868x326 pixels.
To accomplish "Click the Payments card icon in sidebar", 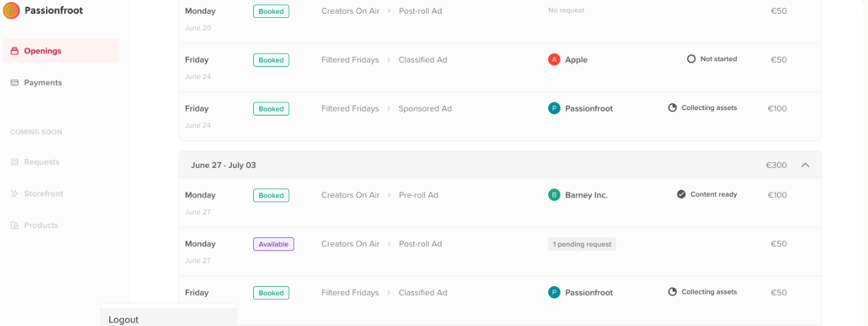I will 14,83.
